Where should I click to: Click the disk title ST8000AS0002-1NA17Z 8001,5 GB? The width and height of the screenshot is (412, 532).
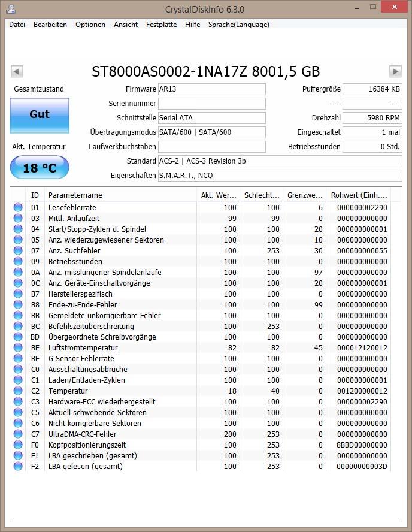pyautogui.click(x=206, y=71)
